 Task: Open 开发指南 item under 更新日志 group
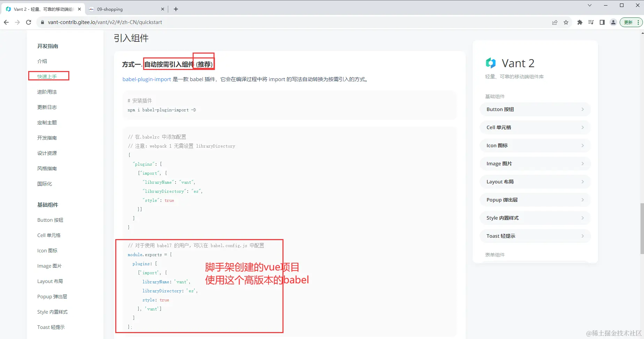coord(47,138)
